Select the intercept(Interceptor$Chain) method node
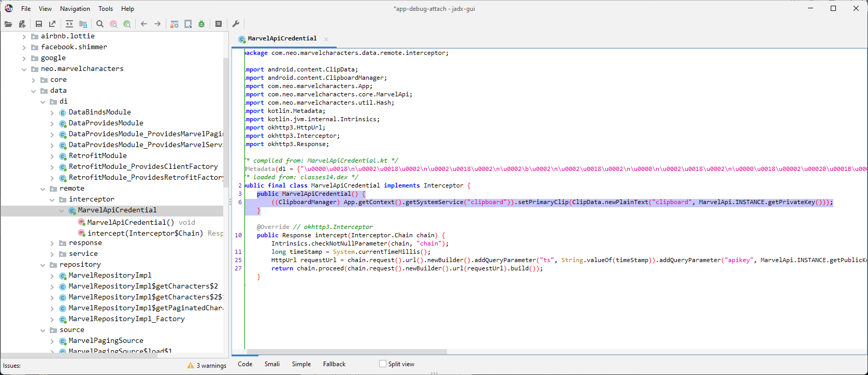This screenshot has height=375, width=868. [145, 233]
